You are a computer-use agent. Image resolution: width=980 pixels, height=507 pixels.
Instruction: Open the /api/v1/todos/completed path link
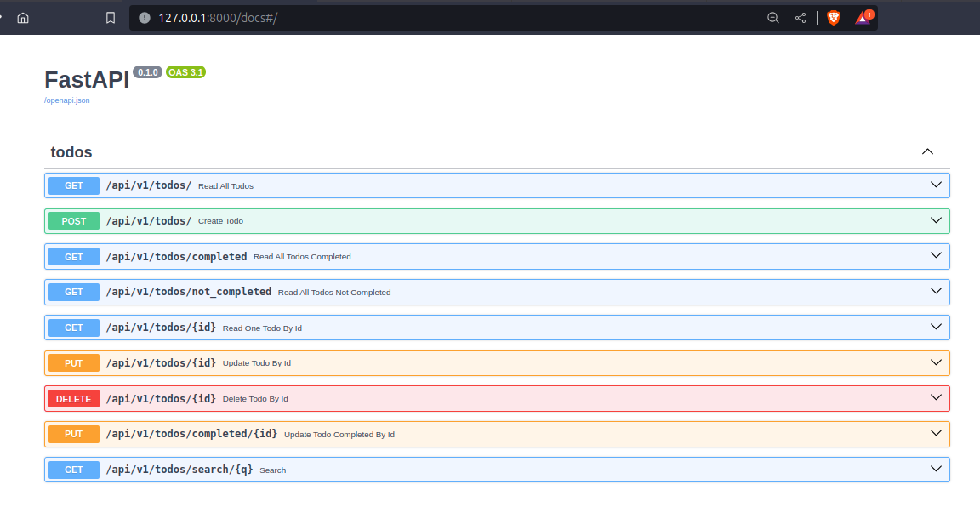pyautogui.click(x=176, y=257)
